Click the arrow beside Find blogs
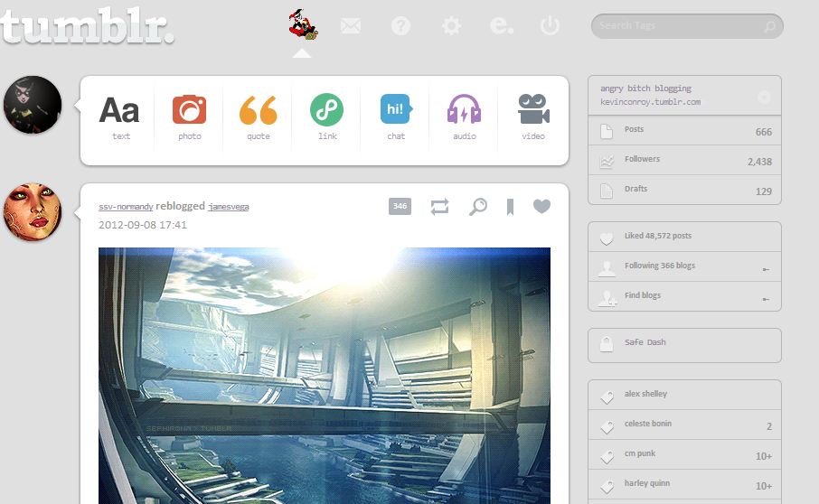This screenshot has width=819, height=504. (x=766, y=299)
